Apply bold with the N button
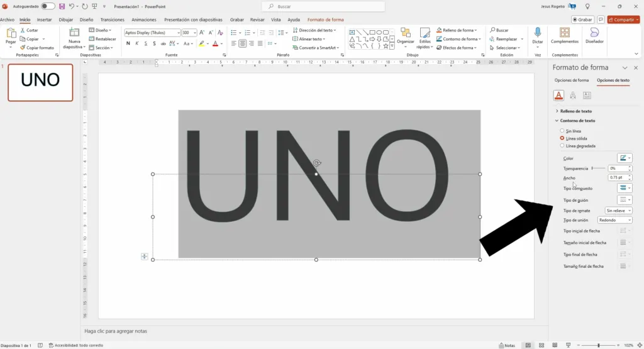Image resolution: width=644 pixels, height=349 pixels. (128, 43)
